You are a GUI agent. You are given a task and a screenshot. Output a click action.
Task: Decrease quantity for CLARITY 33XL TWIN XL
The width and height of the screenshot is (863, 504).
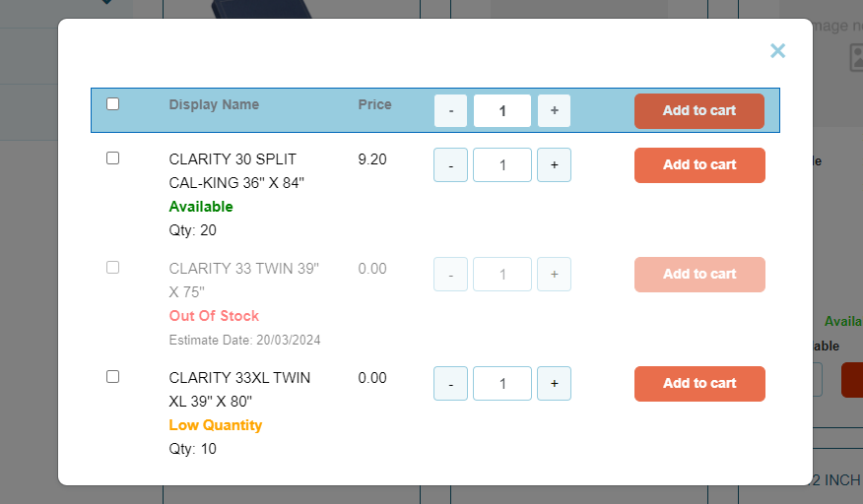tap(451, 384)
